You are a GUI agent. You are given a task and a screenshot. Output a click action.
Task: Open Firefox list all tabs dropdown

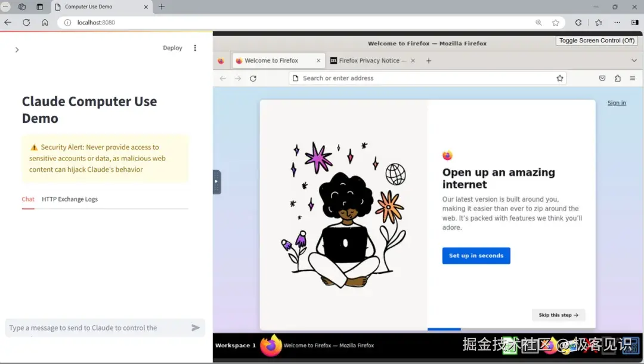pyautogui.click(x=634, y=60)
